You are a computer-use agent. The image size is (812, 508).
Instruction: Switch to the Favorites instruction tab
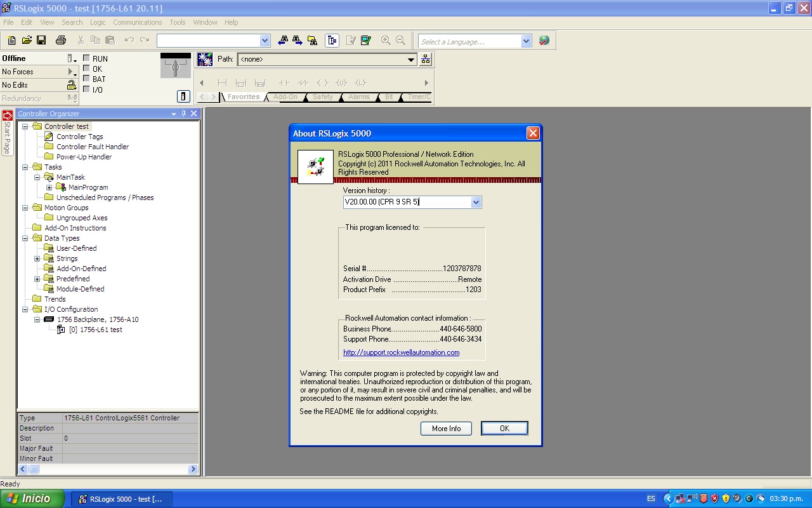(x=243, y=97)
